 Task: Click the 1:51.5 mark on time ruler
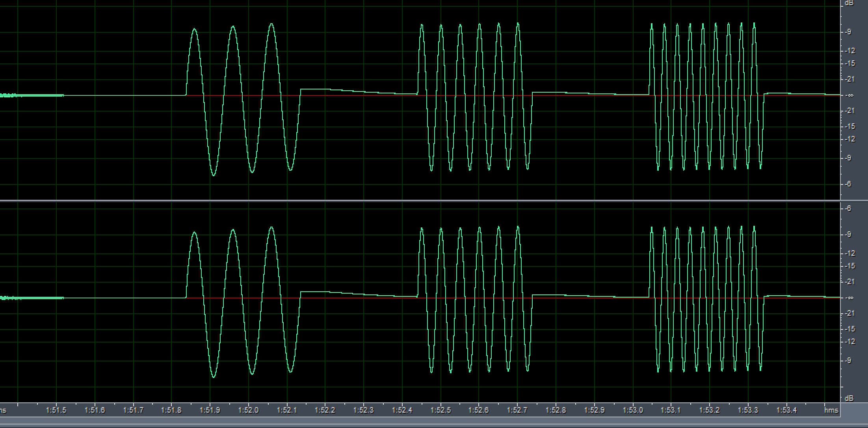56,410
